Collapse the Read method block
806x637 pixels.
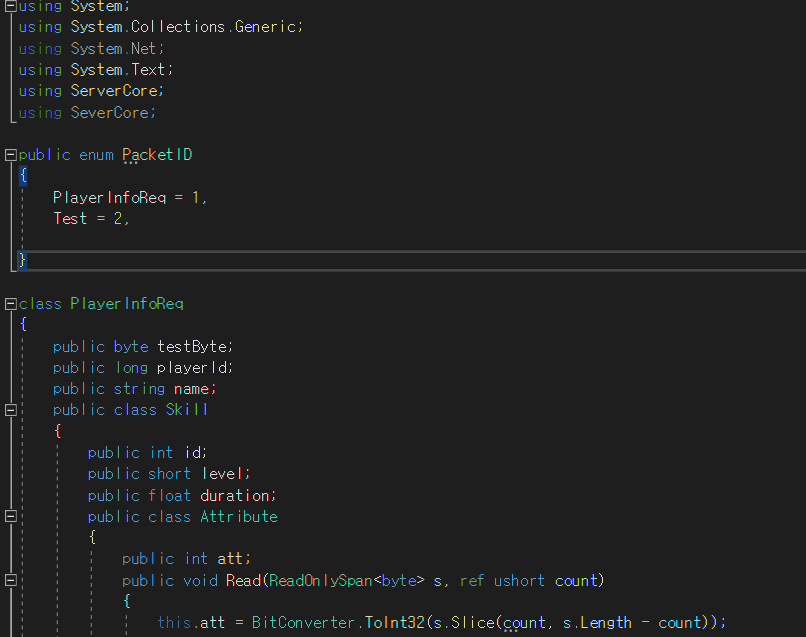pos(10,580)
